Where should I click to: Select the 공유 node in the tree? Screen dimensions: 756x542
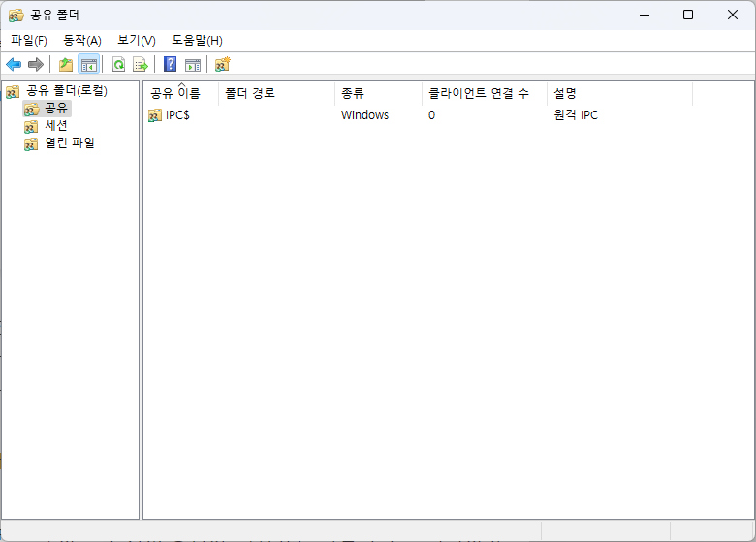click(56, 108)
